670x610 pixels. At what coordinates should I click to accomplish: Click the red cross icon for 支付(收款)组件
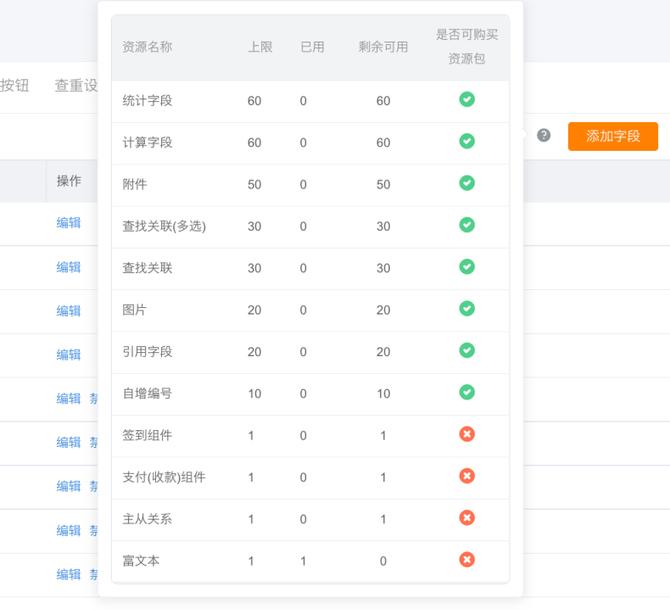(467, 476)
